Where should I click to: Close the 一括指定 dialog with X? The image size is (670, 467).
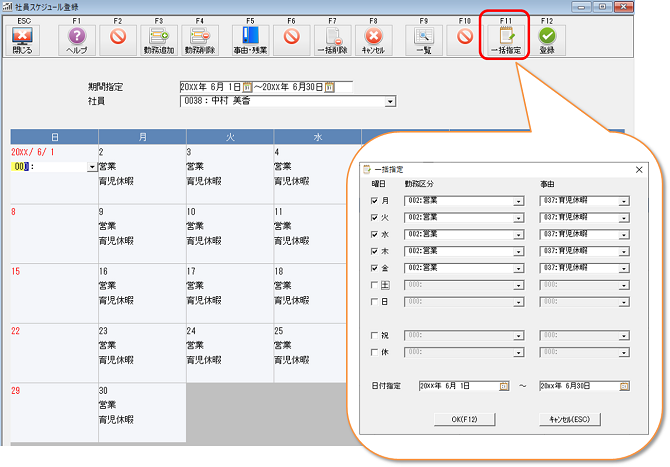click(x=639, y=170)
